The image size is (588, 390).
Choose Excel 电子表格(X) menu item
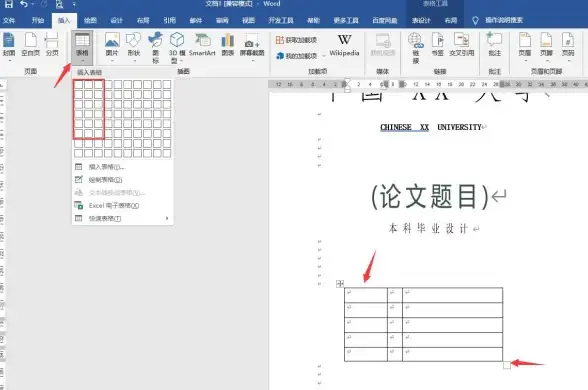tap(122, 206)
